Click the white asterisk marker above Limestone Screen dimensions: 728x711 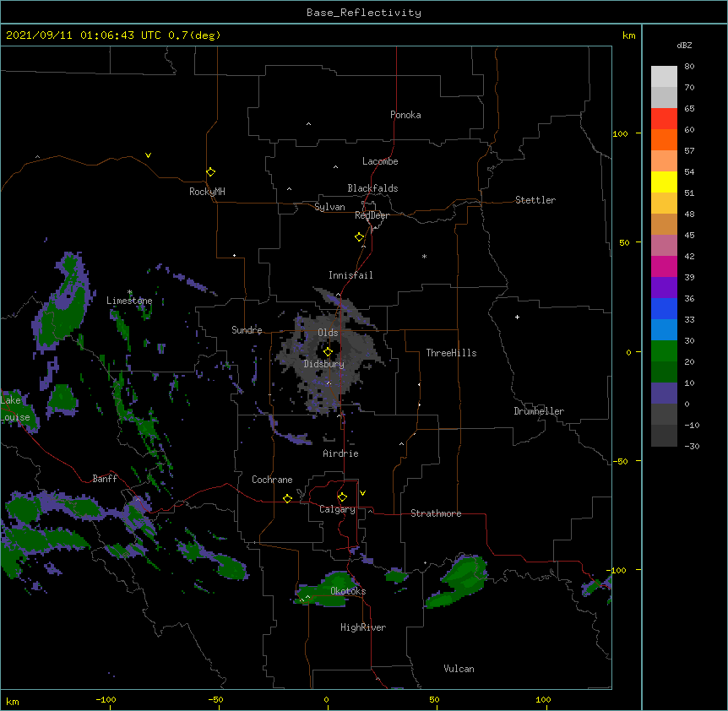tap(129, 292)
